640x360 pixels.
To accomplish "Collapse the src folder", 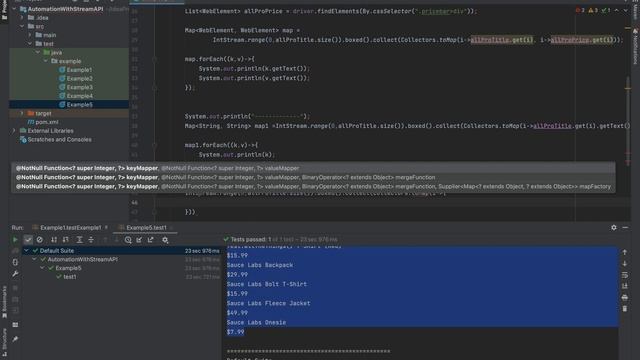I will pyautogui.click(x=22, y=27).
